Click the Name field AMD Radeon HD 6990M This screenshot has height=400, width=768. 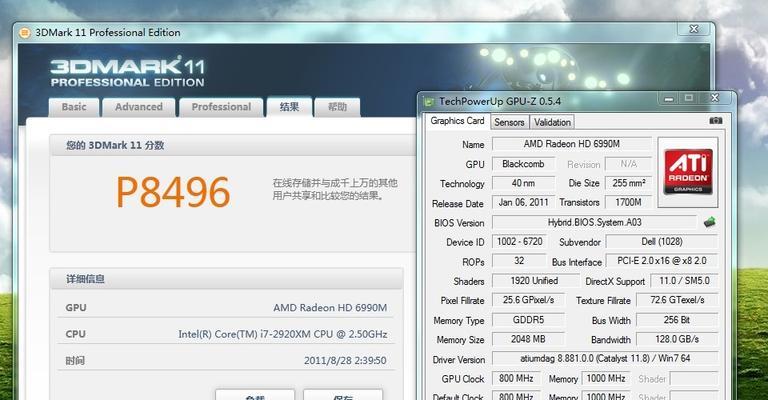[x=572, y=144]
